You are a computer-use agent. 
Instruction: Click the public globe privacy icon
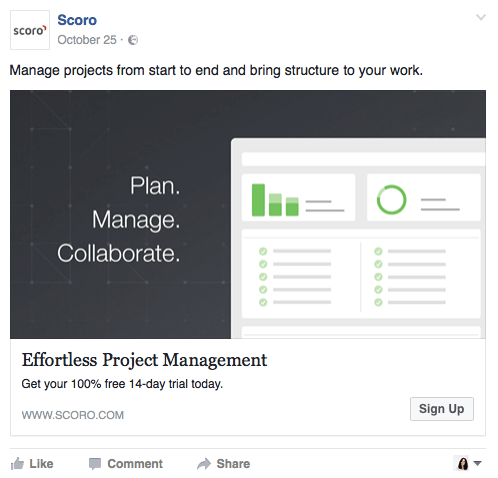(x=133, y=40)
